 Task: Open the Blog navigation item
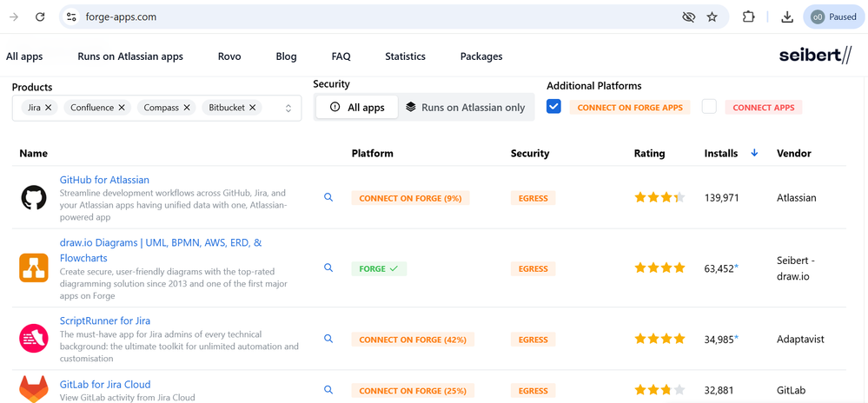pyautogui.click(x=286, y=56)
